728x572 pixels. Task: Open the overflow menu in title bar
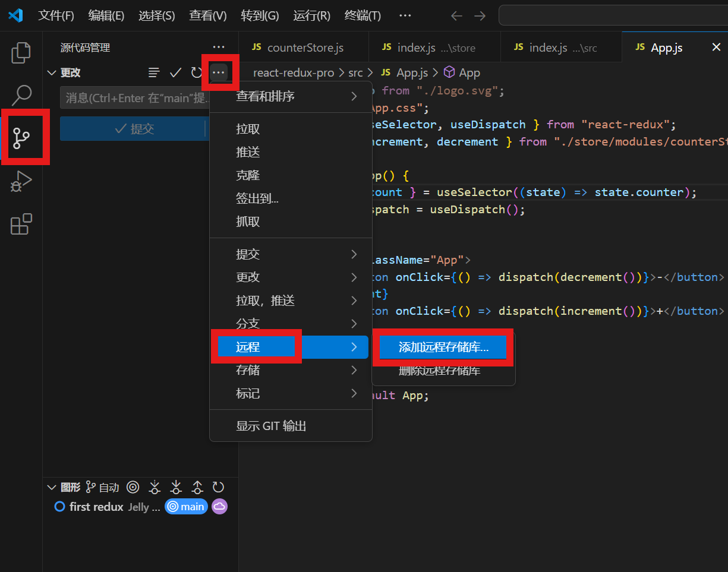[405, 15]
